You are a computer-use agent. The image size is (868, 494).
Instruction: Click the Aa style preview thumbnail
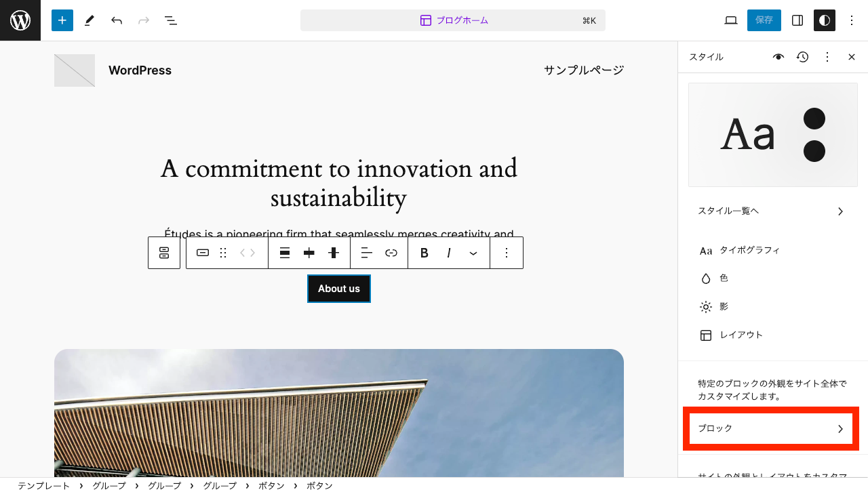(773, 135)
